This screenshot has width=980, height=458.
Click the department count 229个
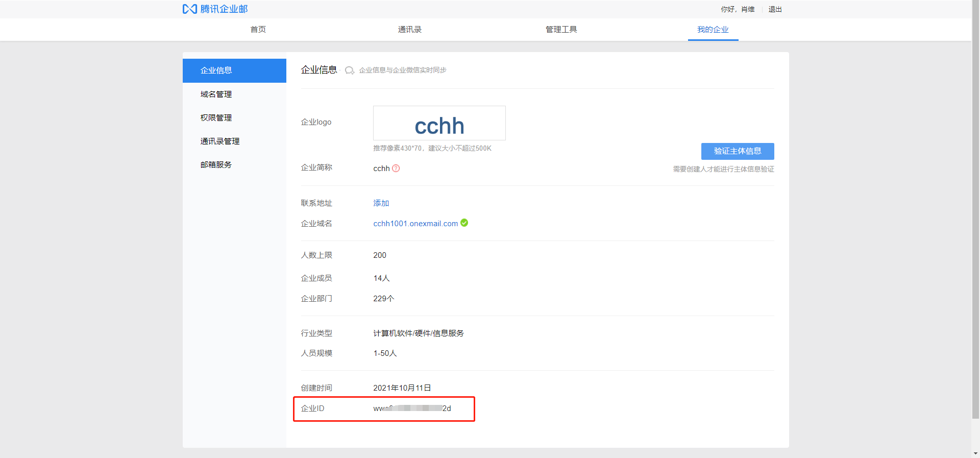click(x=384, y=299)
